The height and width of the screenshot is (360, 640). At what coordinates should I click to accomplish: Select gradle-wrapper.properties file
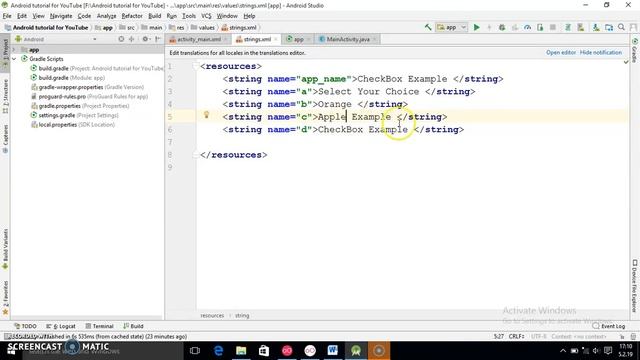point(87,87)
